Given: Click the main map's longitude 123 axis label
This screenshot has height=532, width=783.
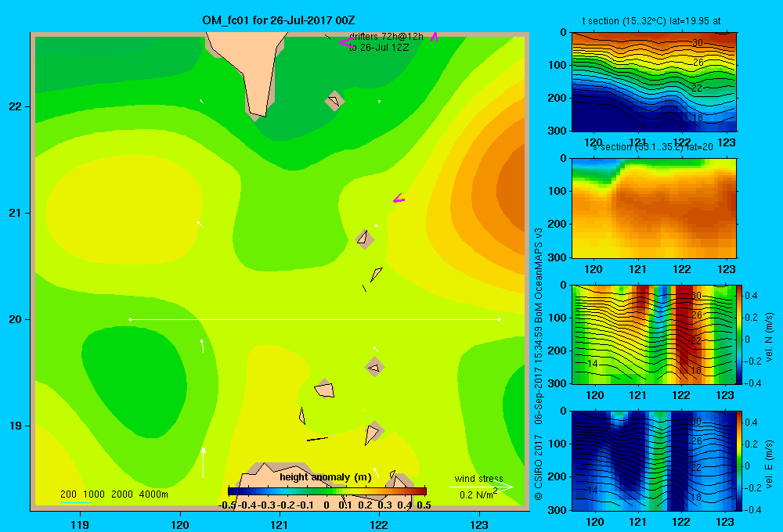Looking at the screenshot, I should [x=479, y=524].
